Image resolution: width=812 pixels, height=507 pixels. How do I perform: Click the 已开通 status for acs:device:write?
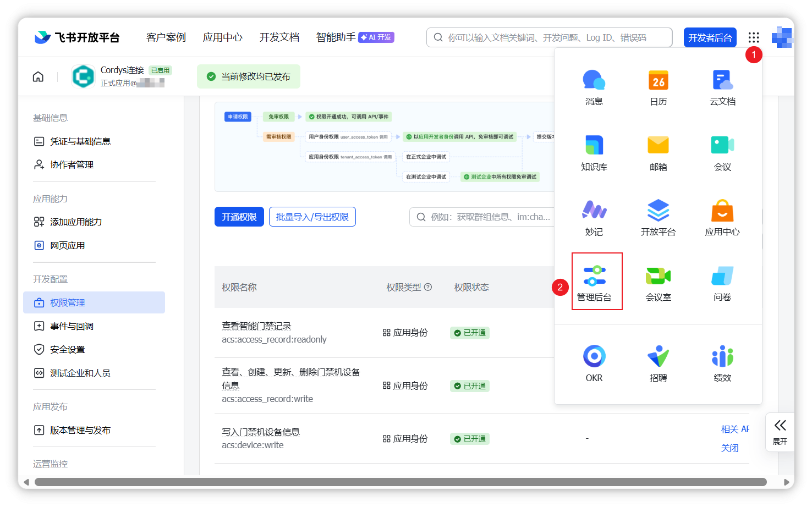click(x=470, y=439)
